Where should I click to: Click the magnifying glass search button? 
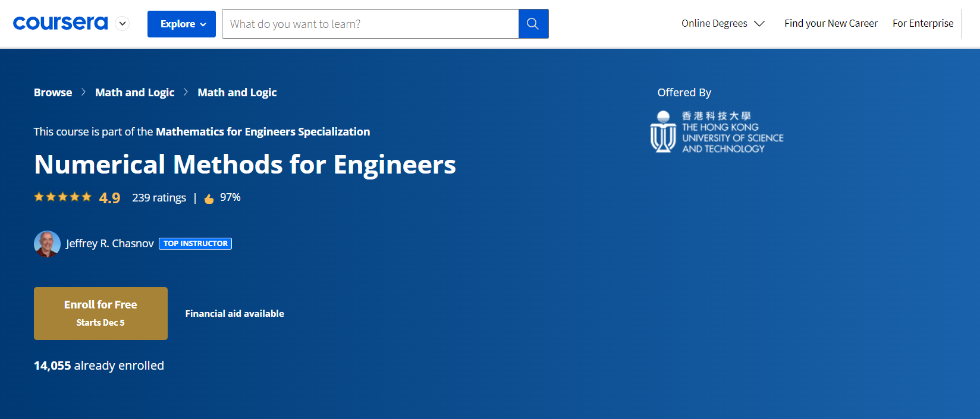tap(533, 24)
